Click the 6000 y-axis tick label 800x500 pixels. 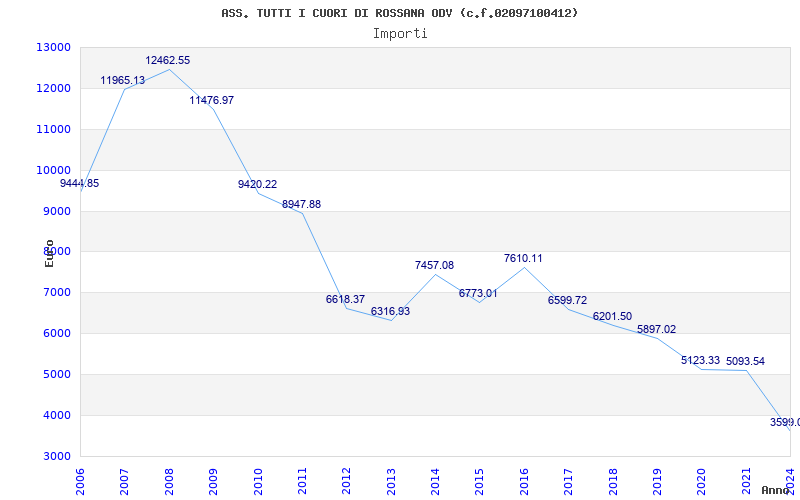tap(56, 333)
